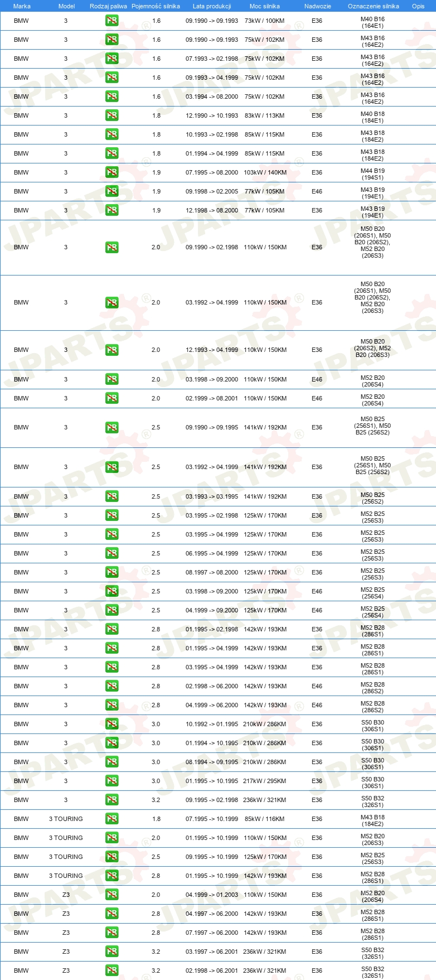The image size is (436, 980).
Task: Click the Model column header
Action: pyautogui.click(x=66, y=6)
